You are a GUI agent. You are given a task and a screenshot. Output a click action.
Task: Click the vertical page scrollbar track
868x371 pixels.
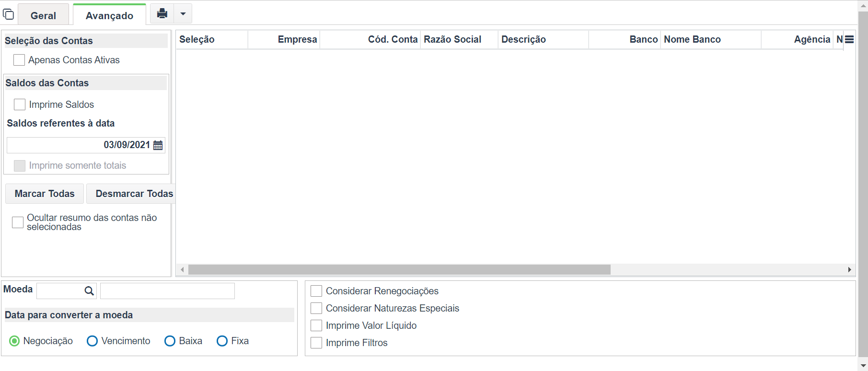[x=863, y=185]
